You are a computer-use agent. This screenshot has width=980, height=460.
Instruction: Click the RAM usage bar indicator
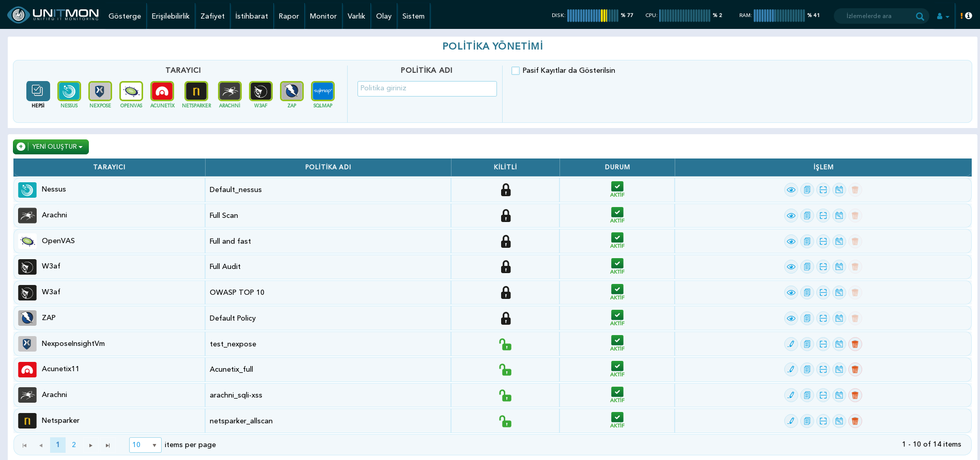[x=779, y=15]
